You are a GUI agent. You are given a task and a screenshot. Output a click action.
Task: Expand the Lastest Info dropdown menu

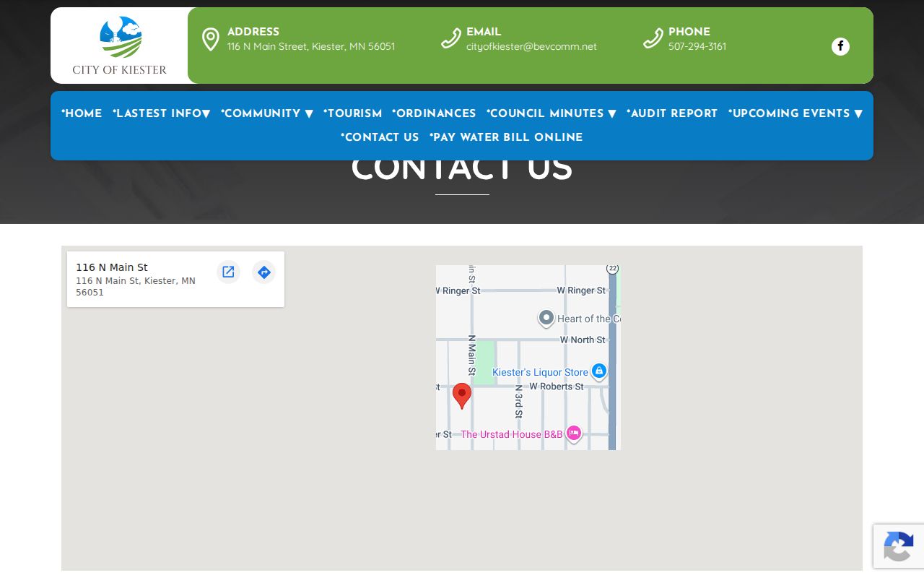[x=161, y=114]
